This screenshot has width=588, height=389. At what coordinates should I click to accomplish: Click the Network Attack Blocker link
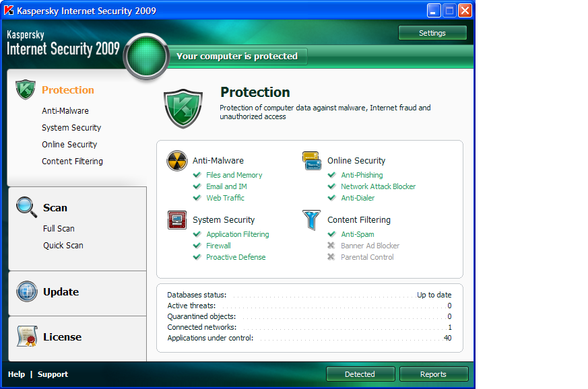click(x=379, y=186)
